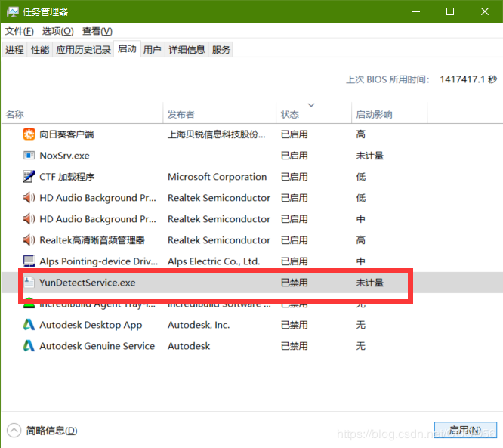
Task: Sort by the 启动影响 column header
Action: pyautogui.click(x=390, y=115)
